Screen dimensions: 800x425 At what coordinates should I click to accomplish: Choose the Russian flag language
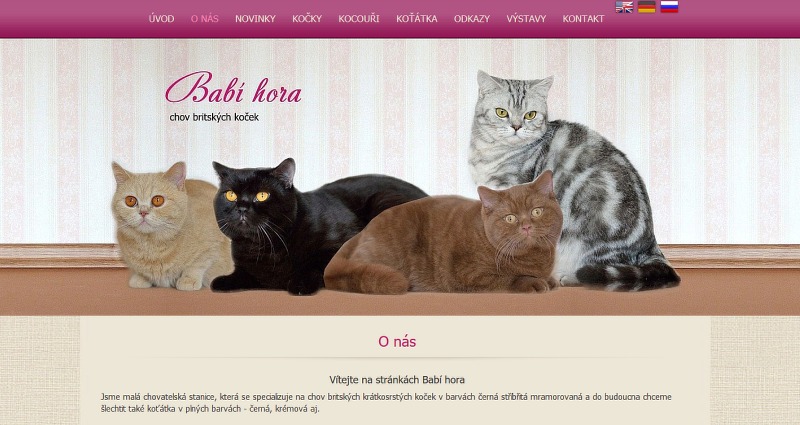pyautogui.click(x=669, y=7)
